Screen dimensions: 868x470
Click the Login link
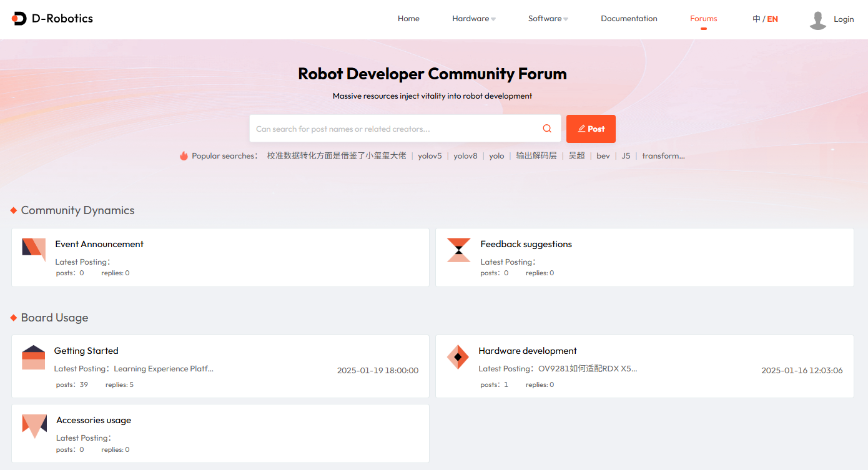(844, 19)
